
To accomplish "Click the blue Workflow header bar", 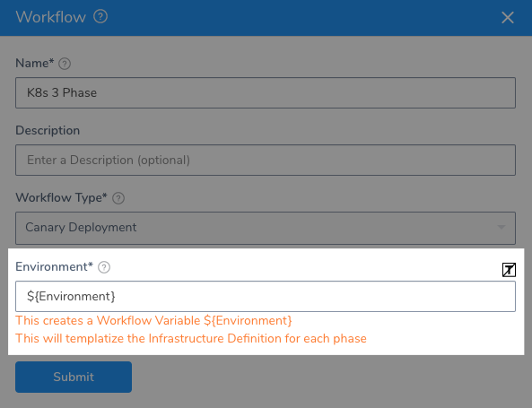I will click(266, 18).
